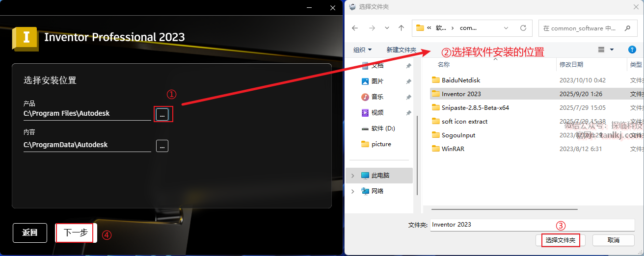
Task: Unpin the Music quick access item
Action: [408, 97]
